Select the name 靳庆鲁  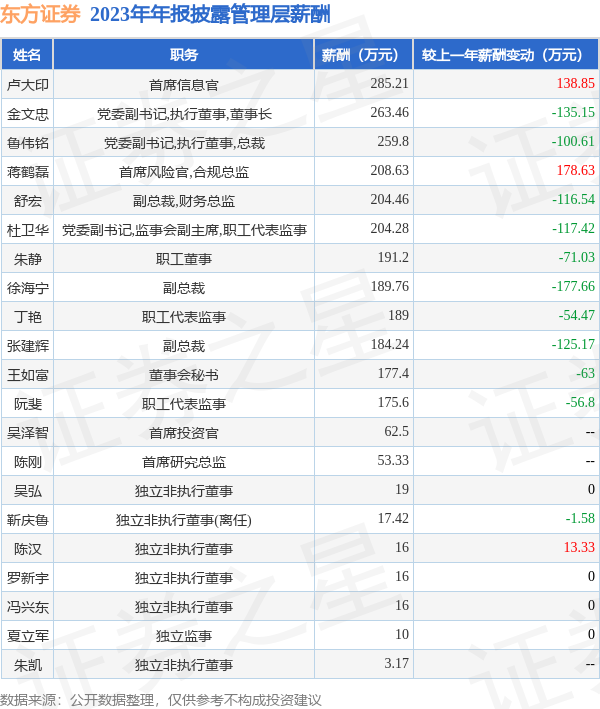pos(28,520)
